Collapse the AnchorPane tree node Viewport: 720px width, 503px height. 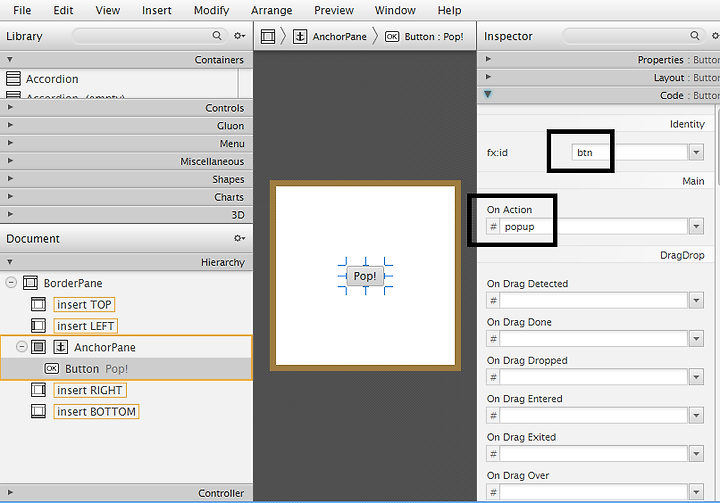click(21, 347)
